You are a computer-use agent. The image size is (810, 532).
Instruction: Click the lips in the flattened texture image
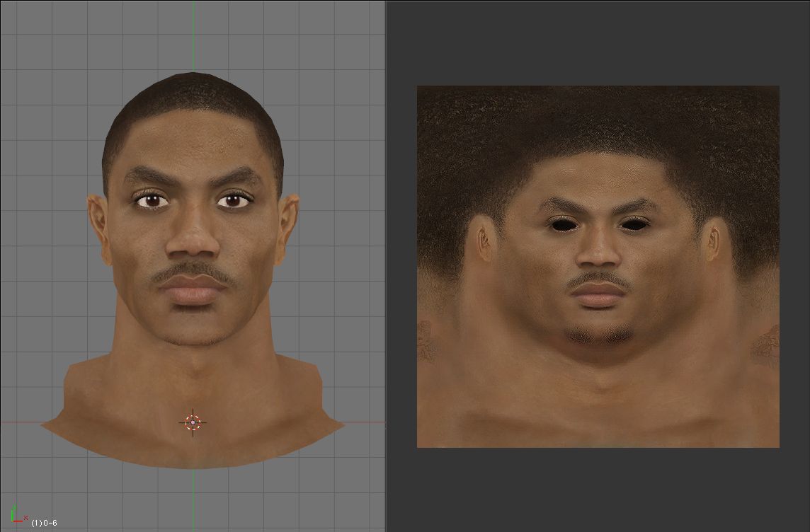[x=598, y=294]
